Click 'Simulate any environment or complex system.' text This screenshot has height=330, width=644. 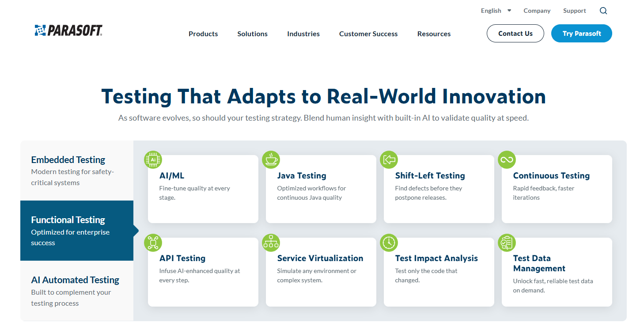click(x=317, y=275)
